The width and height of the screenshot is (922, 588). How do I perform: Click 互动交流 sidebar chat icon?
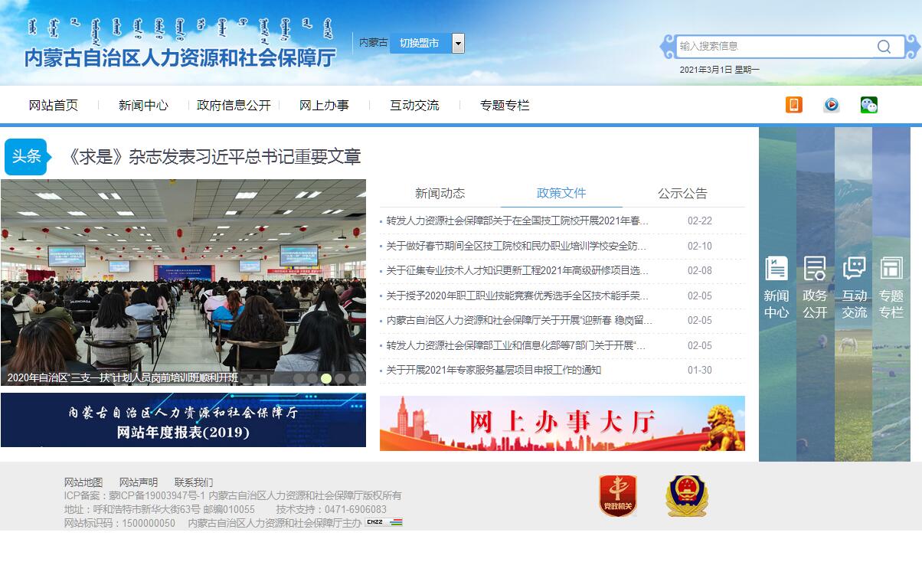[854, 287]
